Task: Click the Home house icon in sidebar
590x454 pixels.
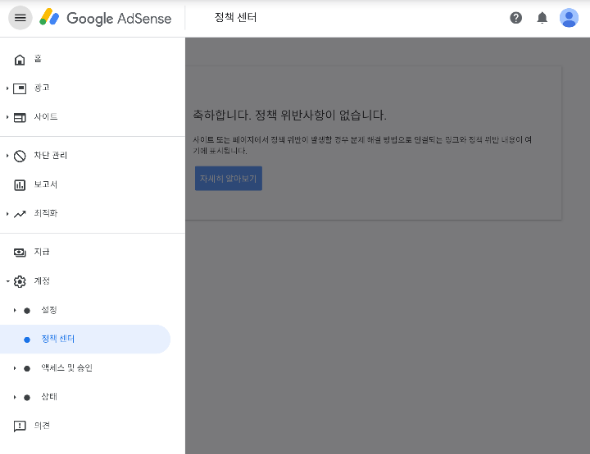Action: (20, 59)
